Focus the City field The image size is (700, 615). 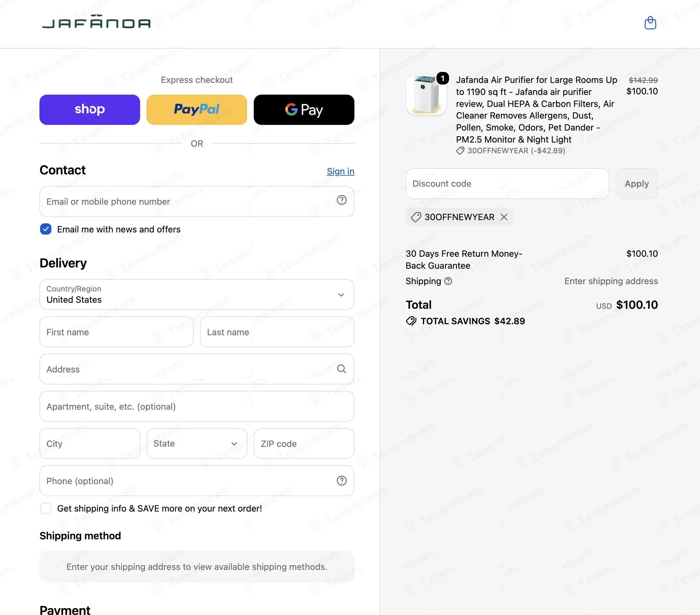click(x=90, y=443)
